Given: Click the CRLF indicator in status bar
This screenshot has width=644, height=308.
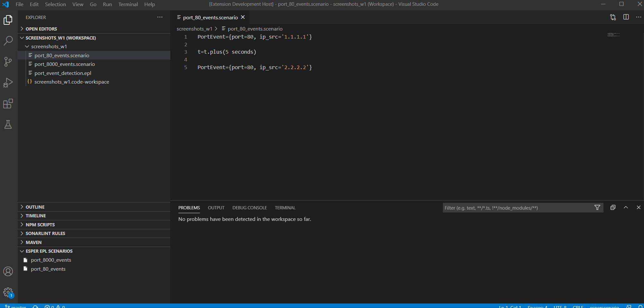Looking at the screenshot, I should tap(578, 306).
